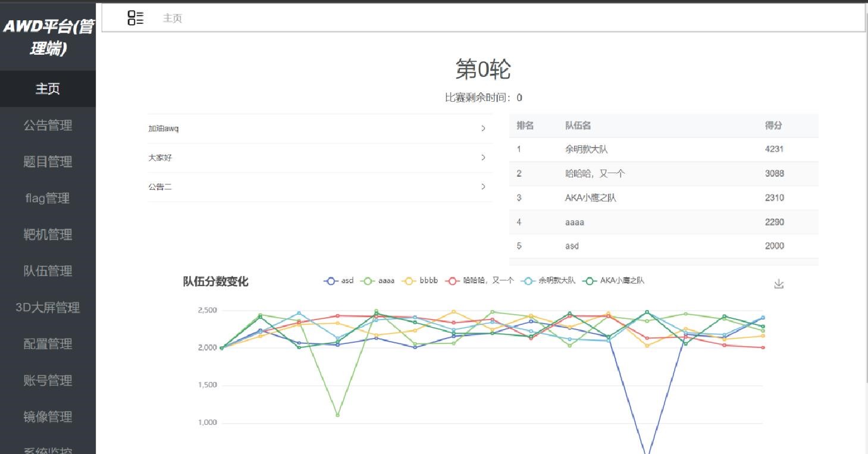Image resolution: width=868 pixels, height=454 pixels.
Task: Click the sidebar collapse menu icon
Action: pos(136,18)
